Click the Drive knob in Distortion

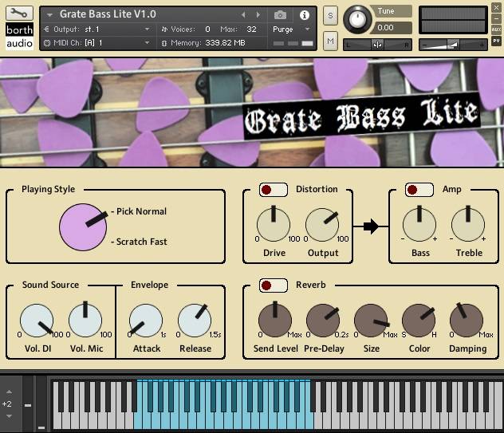(x=274, y=226)
